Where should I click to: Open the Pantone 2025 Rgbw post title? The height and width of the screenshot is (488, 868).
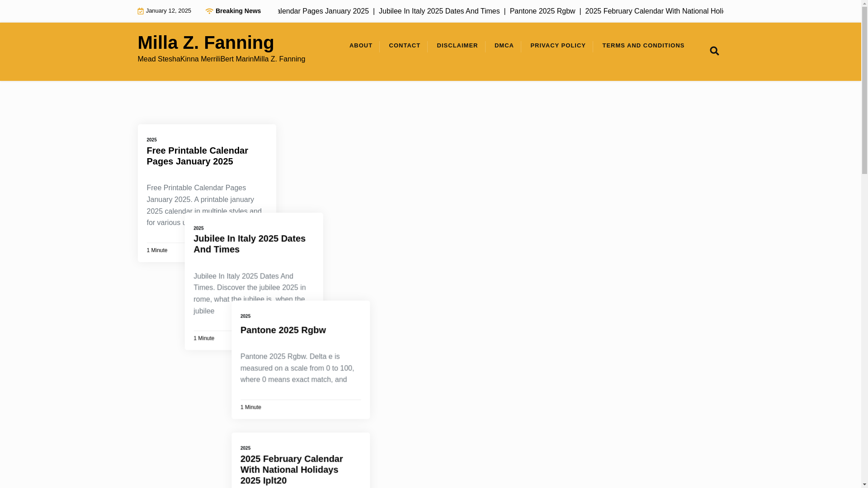click(x=283, y=330)
